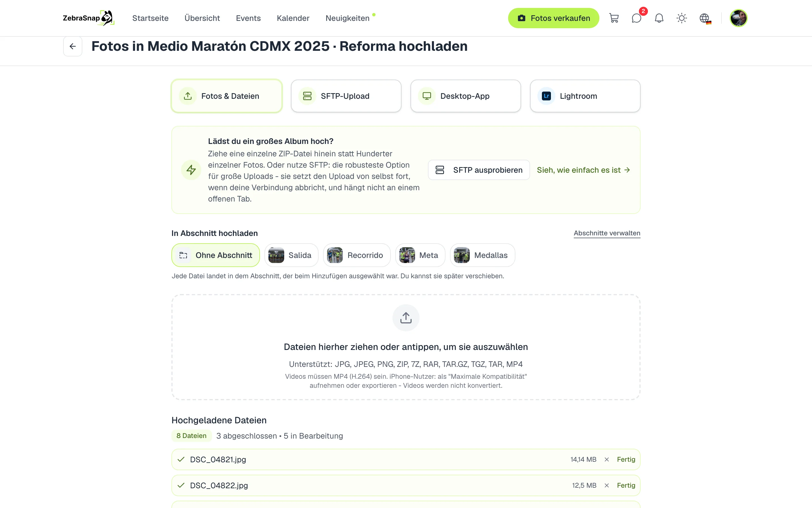Open notifications via the bell icon
Screen dimensions: 812x508
point(659,18)
